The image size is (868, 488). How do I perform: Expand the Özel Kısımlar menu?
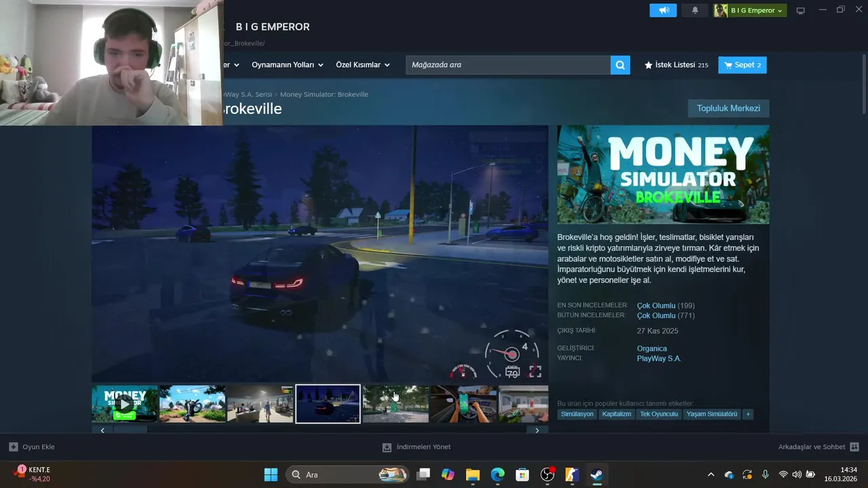click(x=363, y=65)
